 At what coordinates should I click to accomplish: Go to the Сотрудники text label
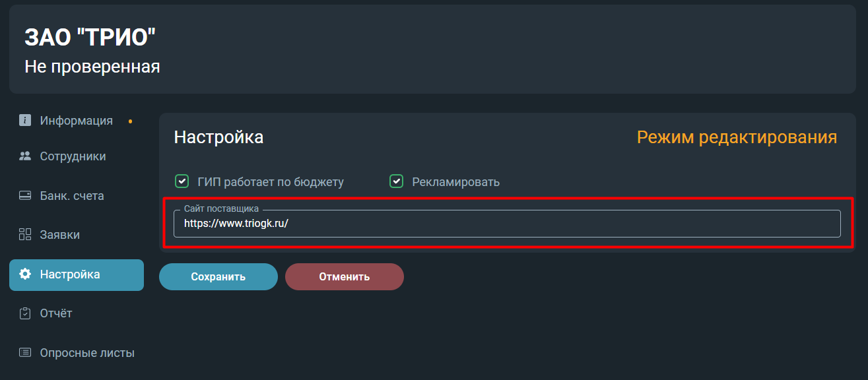point(73,156)
